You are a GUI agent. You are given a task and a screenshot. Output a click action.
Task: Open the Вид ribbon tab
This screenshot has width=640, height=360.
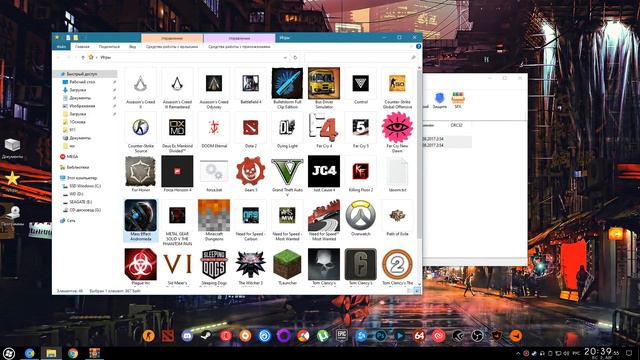133,47
